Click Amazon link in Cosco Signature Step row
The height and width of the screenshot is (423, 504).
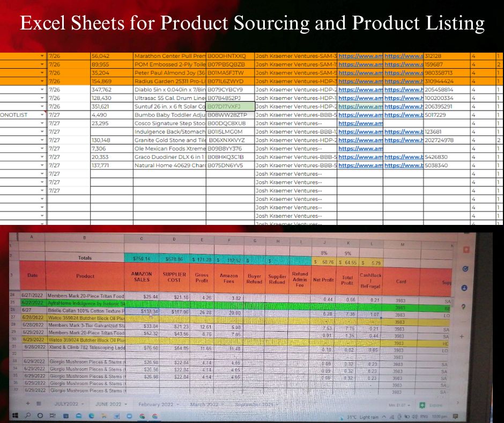click(x=360, y=123)
